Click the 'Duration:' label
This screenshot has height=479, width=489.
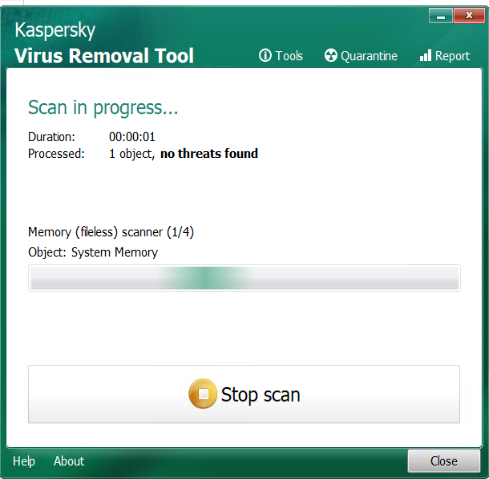coord(52,137)
